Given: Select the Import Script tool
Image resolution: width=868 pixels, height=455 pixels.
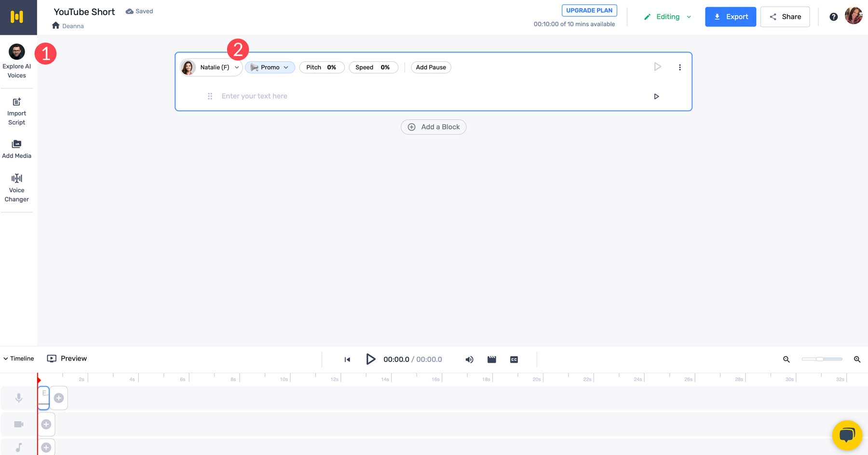Looking at the screenshot, I should coord(17,111).
